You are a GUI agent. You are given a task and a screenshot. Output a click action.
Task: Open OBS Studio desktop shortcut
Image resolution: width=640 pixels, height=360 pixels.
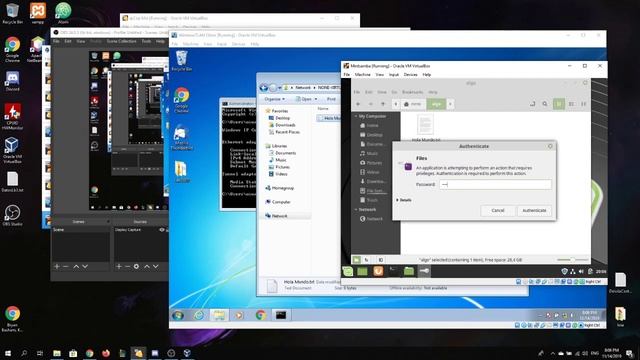(x=12, y=216)
